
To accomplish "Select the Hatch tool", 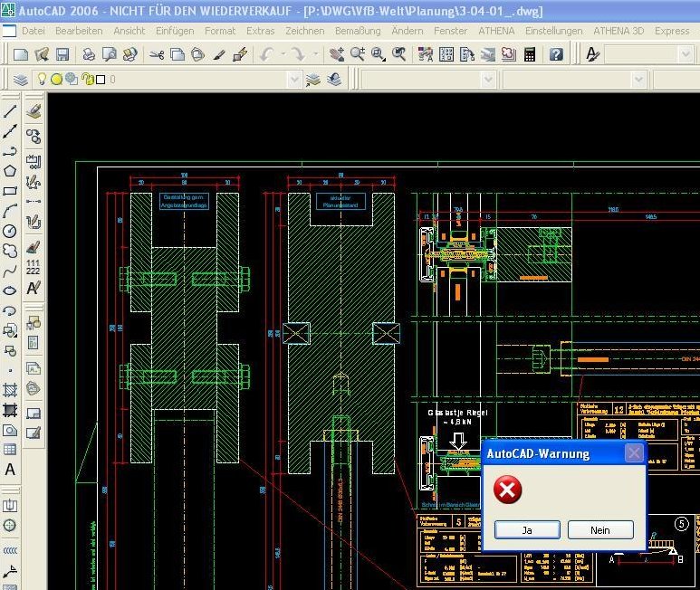I will (10, 390).
